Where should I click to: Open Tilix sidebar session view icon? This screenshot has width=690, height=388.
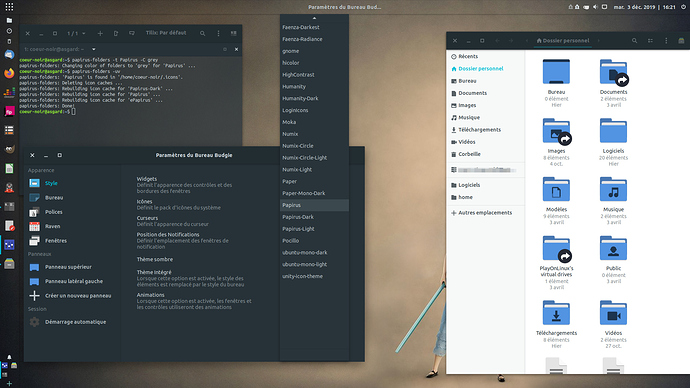[x=234, y=33]
